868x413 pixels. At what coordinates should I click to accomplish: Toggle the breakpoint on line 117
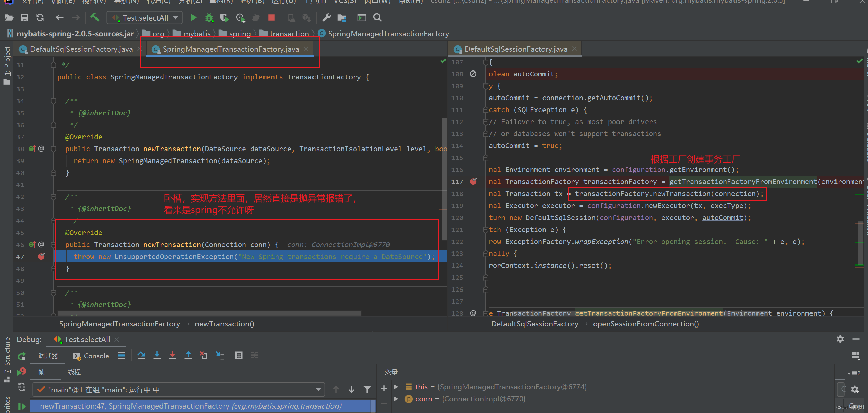[473, 181]
